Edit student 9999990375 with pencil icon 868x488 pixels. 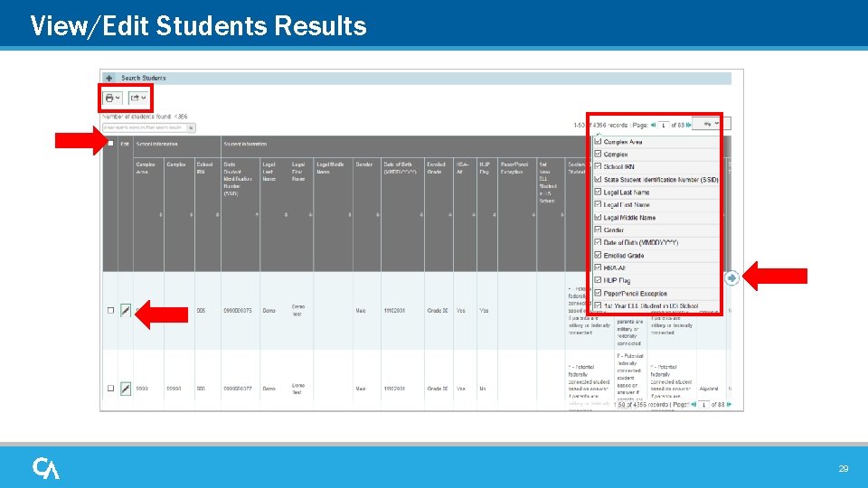tap(126, 310)
